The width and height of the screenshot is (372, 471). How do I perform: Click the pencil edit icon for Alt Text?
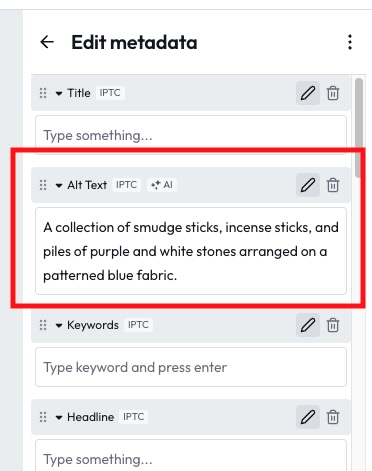tap(308, 185)
